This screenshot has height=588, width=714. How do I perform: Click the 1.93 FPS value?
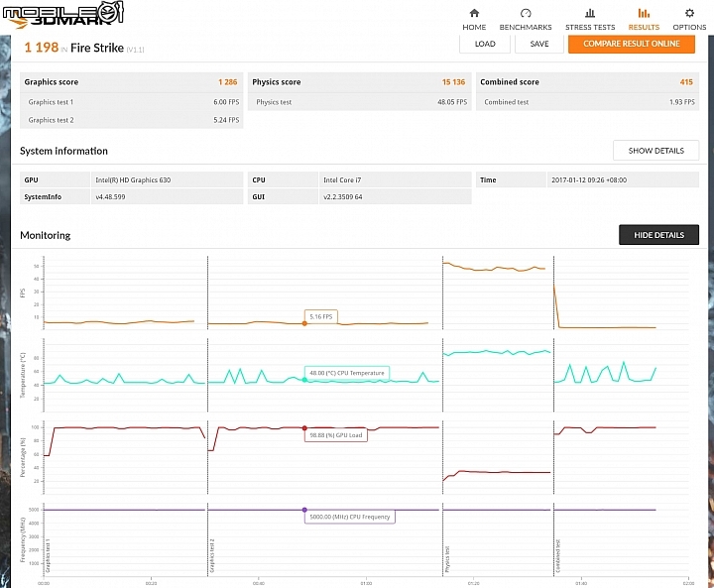point(682,102)
